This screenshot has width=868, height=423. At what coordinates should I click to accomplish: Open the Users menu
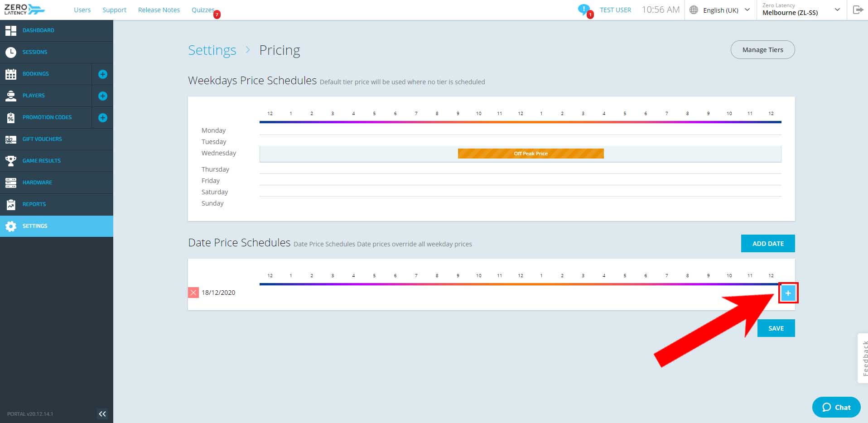click(x=82, y=10)
